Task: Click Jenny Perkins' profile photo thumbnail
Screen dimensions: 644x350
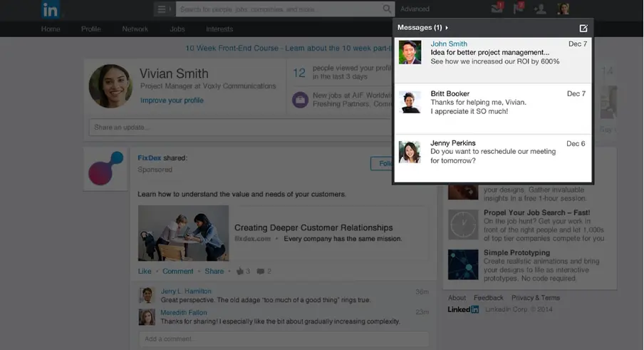Action: tap(410, 152)
